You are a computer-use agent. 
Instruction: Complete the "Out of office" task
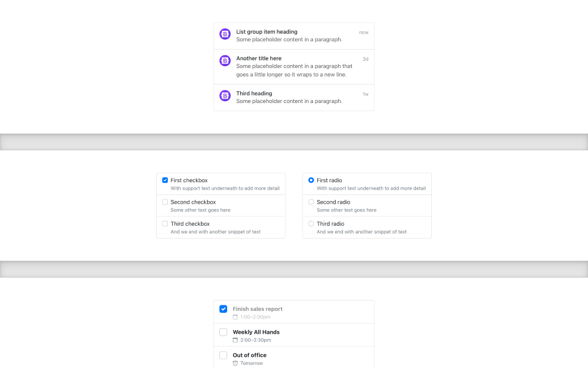[224, 355]
